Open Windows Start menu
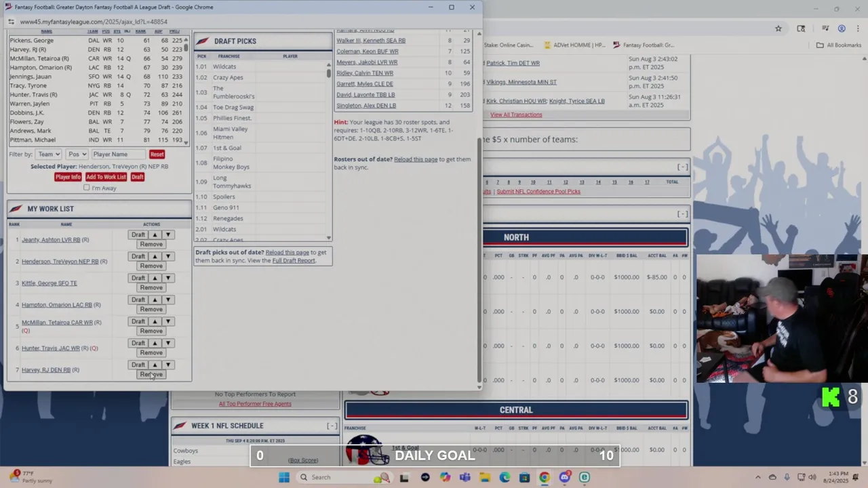This screenshot has width=868, height=488. pyautogui.click(x=284, y=477)
